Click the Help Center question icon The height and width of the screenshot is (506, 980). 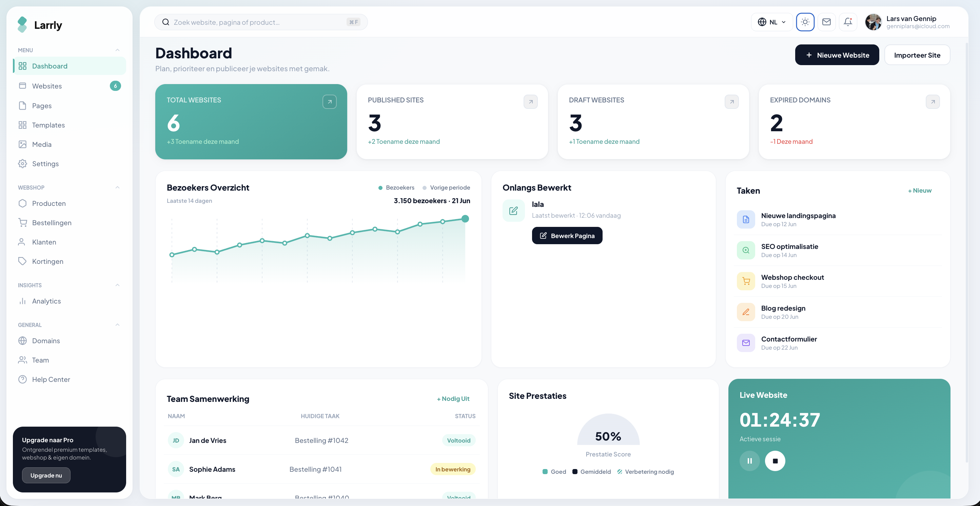click(x=22, y=380)
